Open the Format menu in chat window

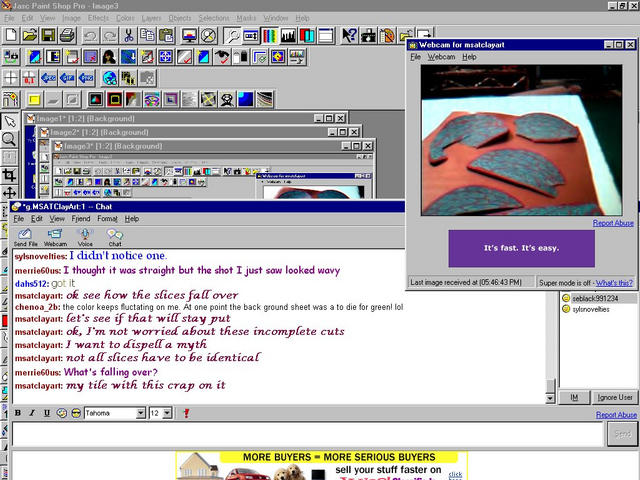[x=107, y=219]
